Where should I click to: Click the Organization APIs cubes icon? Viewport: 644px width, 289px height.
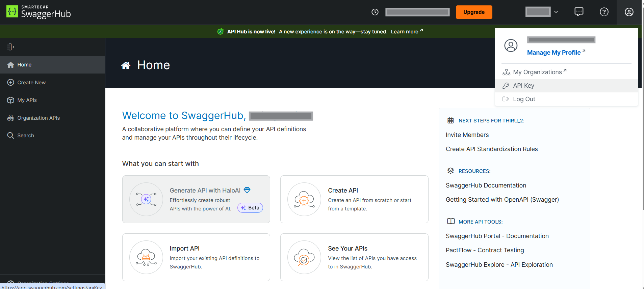point(11,118)
